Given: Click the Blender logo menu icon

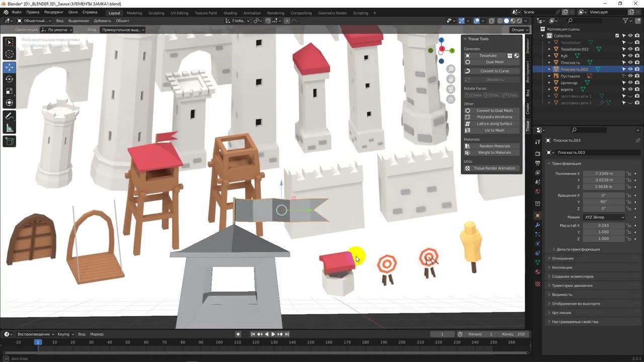Looking at the screenshot, I should [7, 12].
